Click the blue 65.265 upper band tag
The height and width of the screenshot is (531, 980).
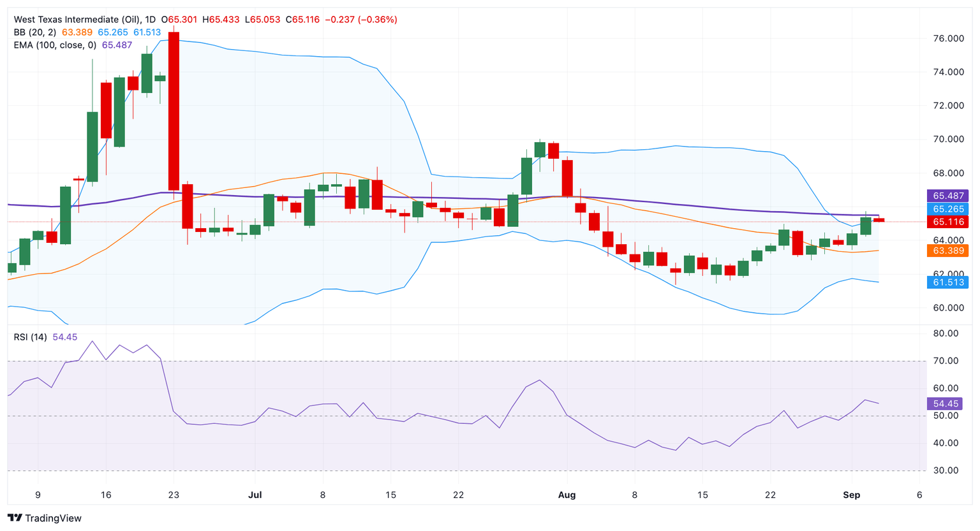[x=947, y=209]
